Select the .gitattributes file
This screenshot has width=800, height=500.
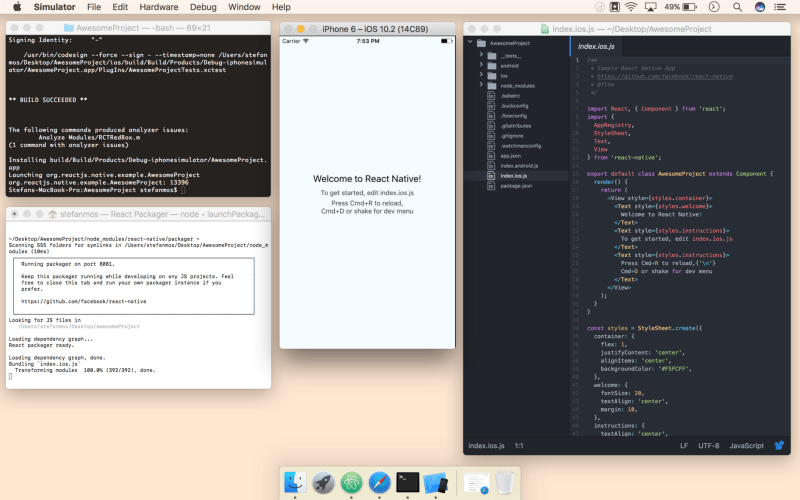516,126
